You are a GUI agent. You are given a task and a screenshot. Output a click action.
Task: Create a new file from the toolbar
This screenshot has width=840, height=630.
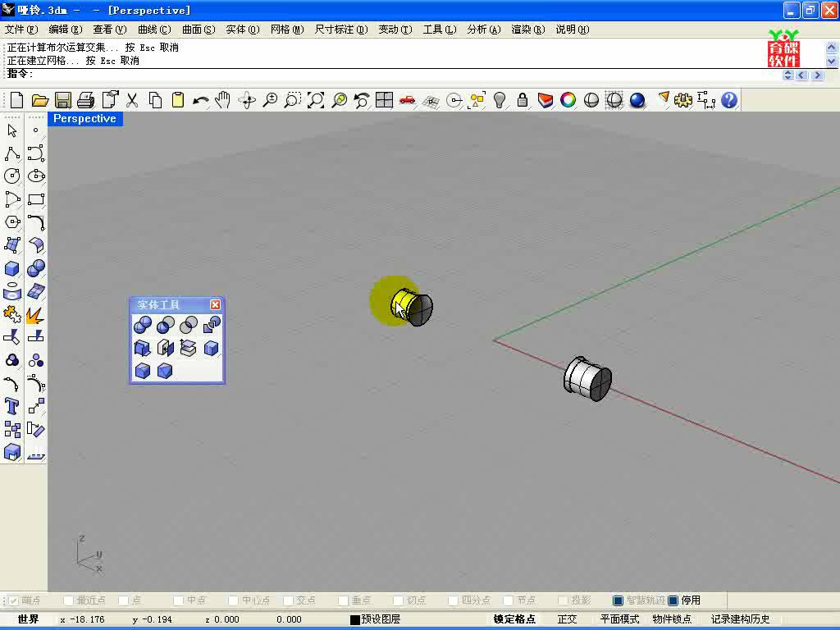pos(16,100)
